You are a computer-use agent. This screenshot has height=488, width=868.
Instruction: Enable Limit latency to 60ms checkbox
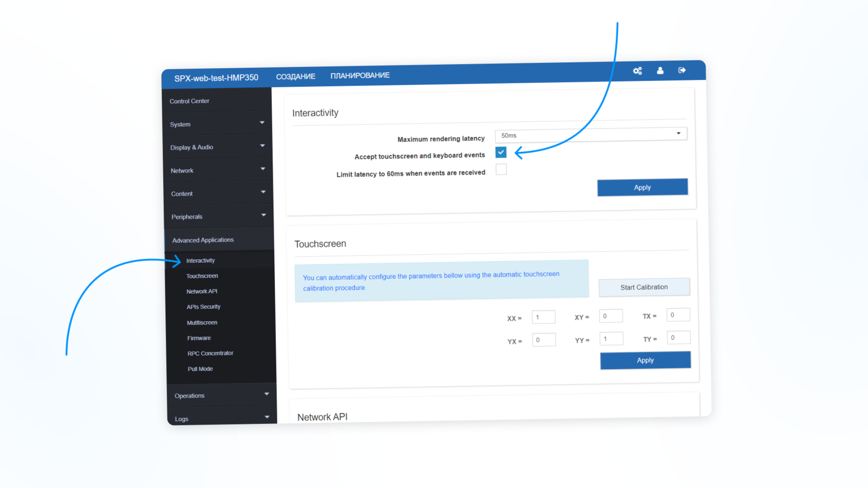point(501,169)
